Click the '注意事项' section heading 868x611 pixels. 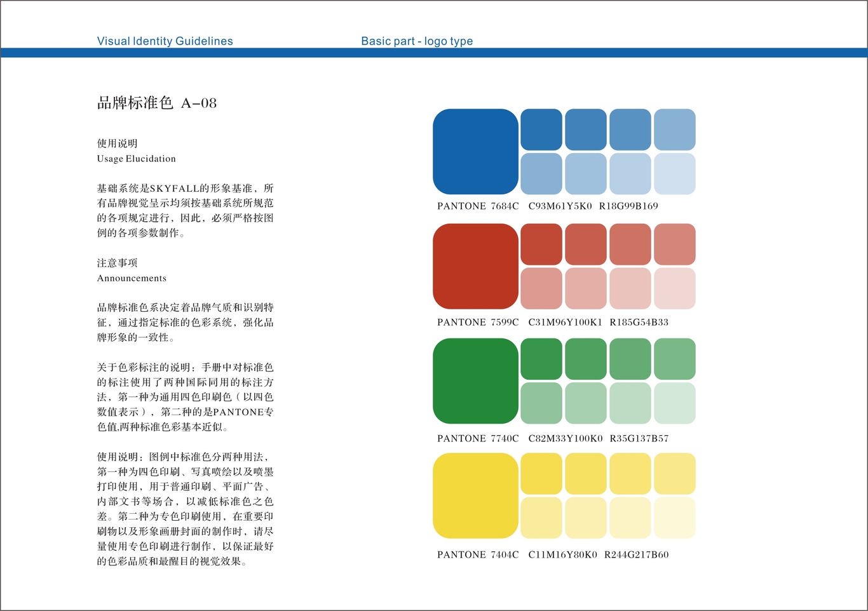(117, 263)
